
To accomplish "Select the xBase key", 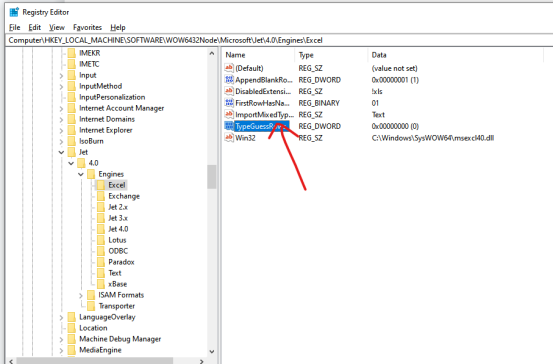I will tap(117, 284).
